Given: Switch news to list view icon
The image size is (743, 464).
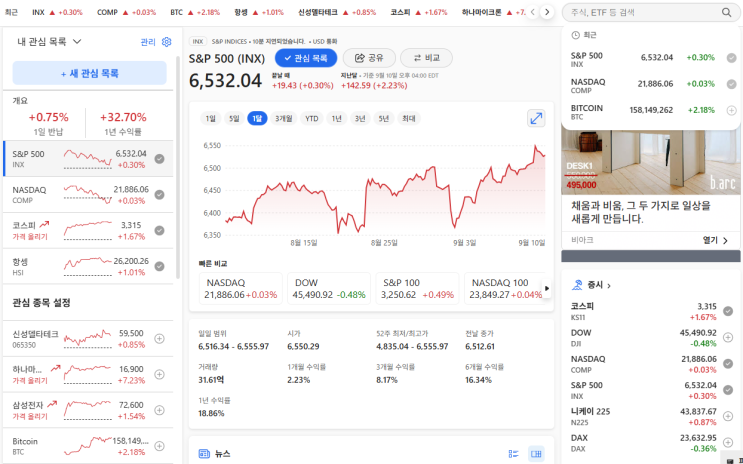Looking at the screenshot, I should 514,454.
